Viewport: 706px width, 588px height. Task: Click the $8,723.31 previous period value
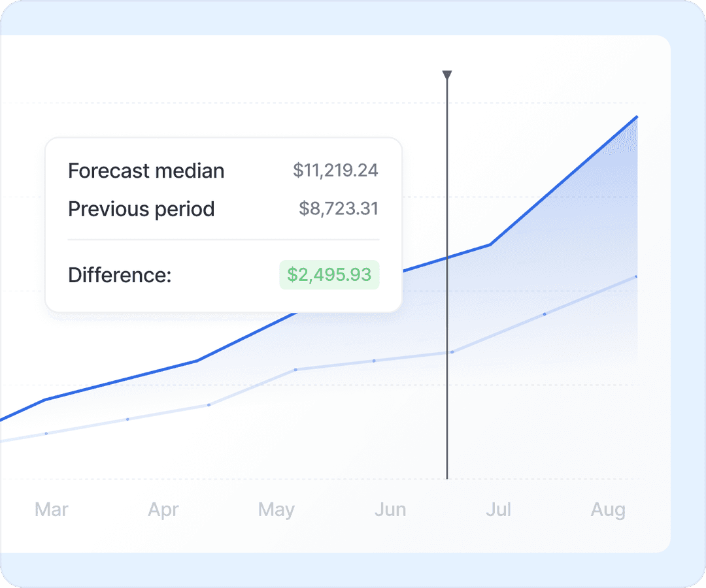coord(339,209)
